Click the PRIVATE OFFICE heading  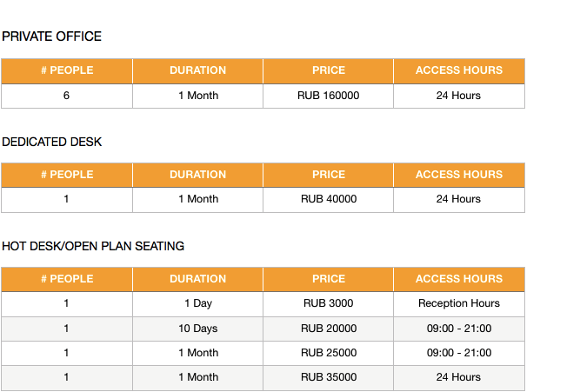pyautogui.click(x=51, y=37)
